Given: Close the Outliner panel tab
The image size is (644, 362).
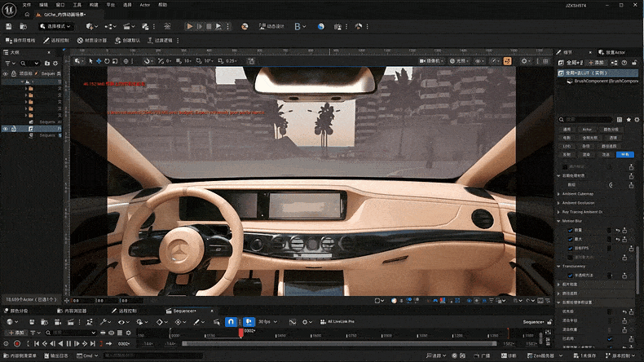Looking at the screenshot, I should tap(49, 52).
